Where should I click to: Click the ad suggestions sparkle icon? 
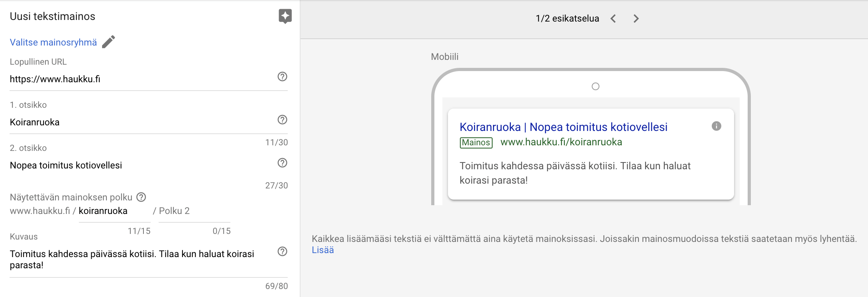pos(285,16)
